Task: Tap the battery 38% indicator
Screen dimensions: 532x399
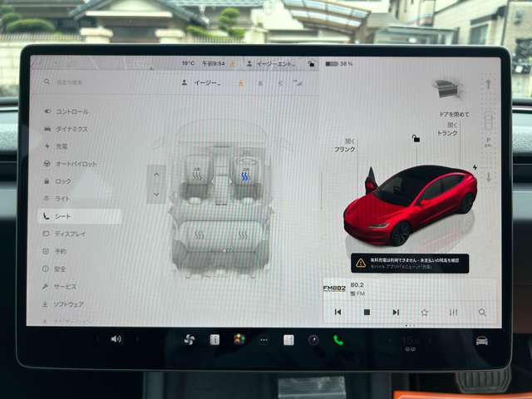Action: click(x=339, y=63)
